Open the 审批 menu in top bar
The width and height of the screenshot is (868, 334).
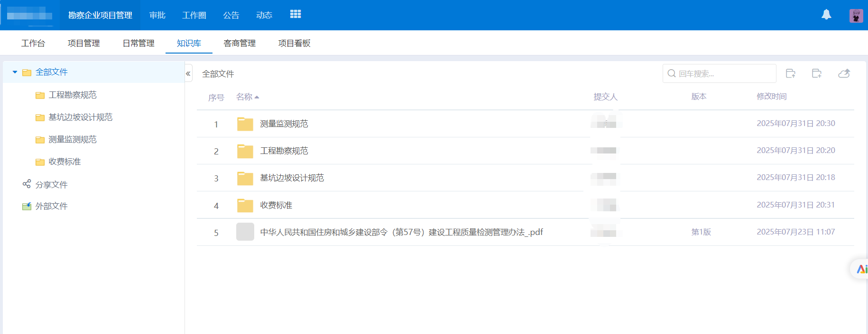[157, 15]
